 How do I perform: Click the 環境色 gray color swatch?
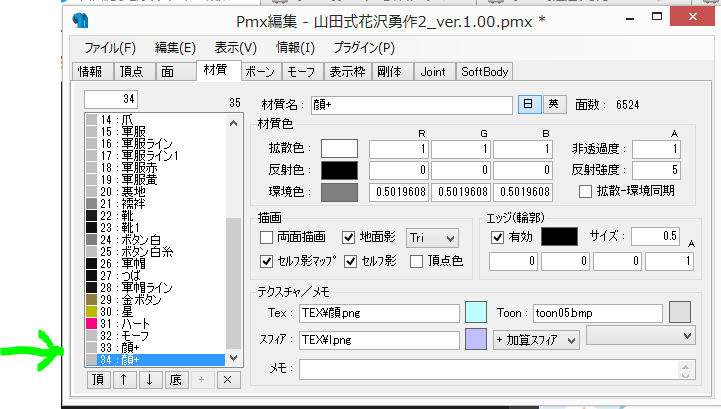coord(339,192)
